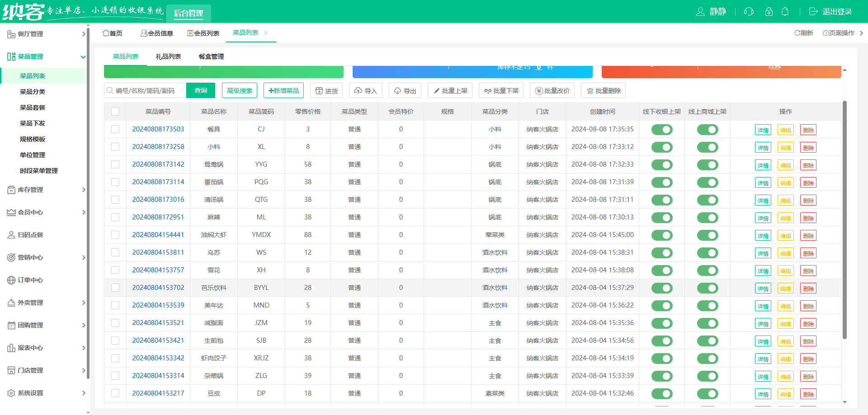Expand the 餐厅管理 menu arrow

(x=84, y=34)
